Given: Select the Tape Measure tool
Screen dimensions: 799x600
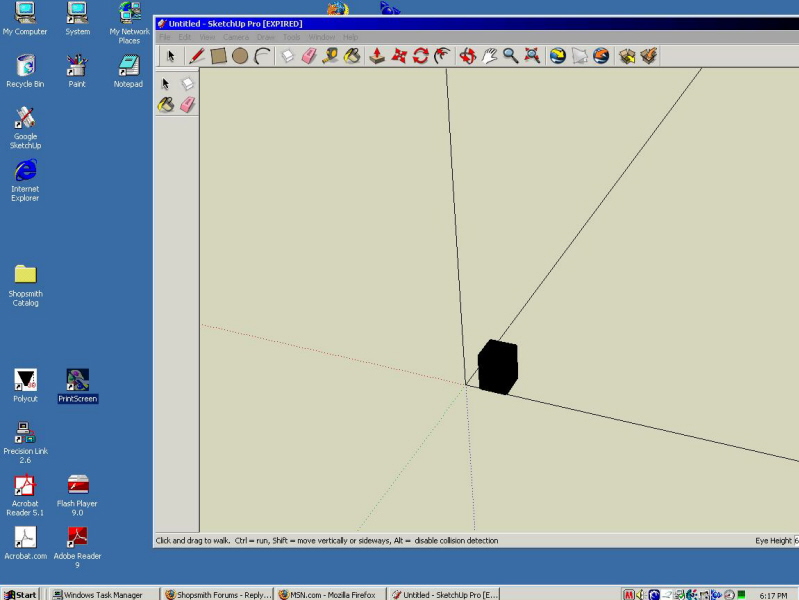Looking at the screenshot, I should (330, 56).
